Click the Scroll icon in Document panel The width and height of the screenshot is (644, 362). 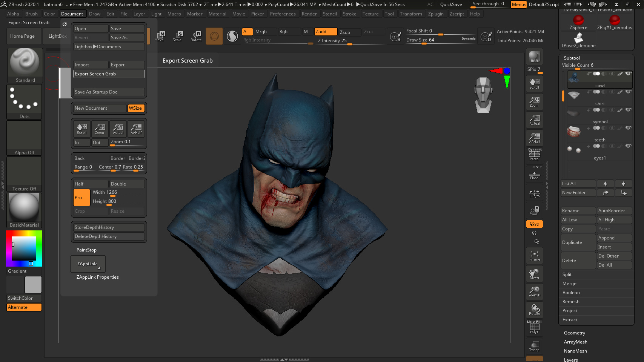(81, 129)
